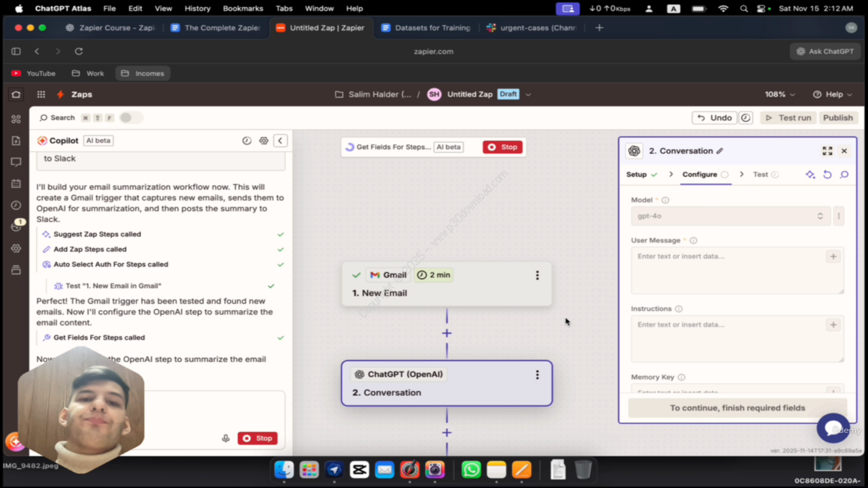Viewport: 868px width, 488px height.
Task: Click the plus between Gmail and ChatGPT steps
Action: point(447,333)
